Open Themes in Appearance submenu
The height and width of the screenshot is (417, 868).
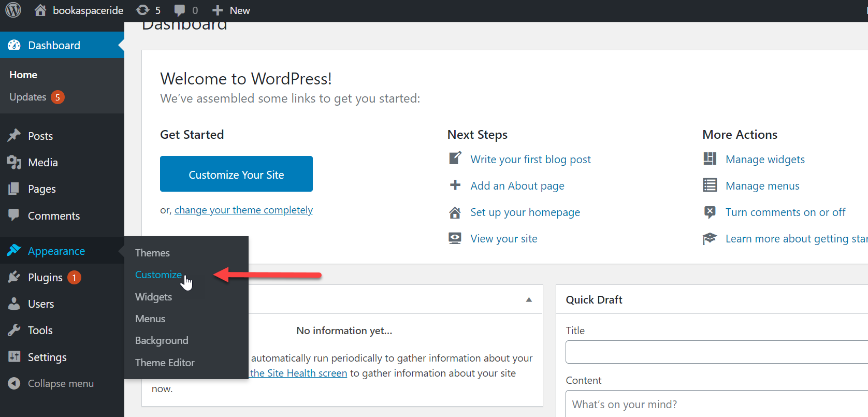tap(152, 253)
